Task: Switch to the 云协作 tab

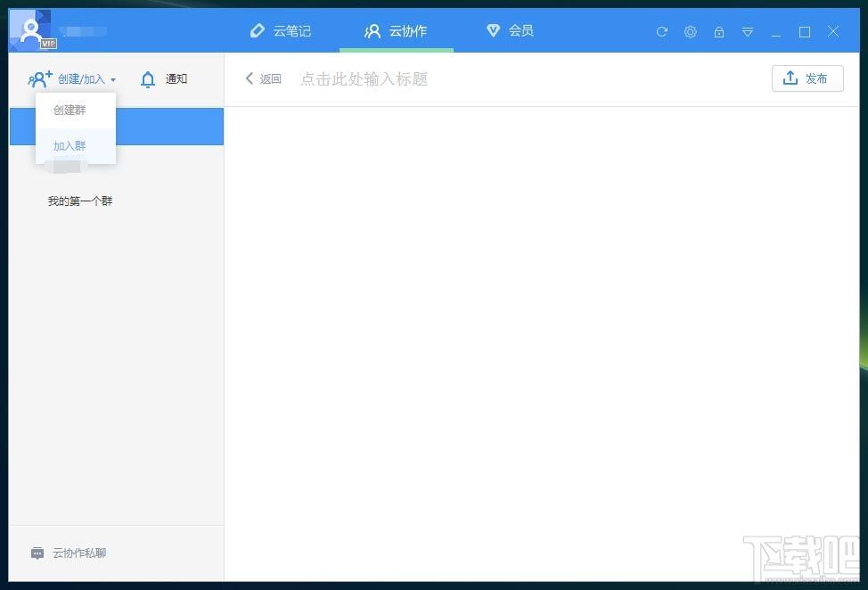Action: coord(396,31)
